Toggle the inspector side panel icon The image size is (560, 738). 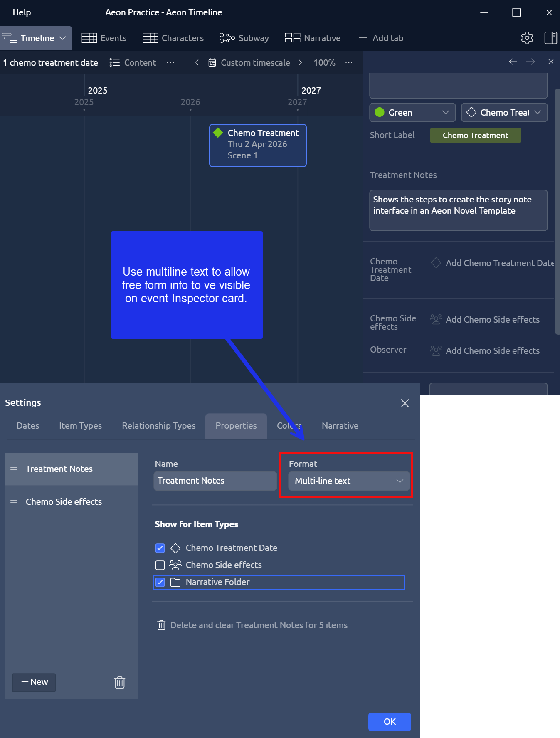[x=550, y=38]
